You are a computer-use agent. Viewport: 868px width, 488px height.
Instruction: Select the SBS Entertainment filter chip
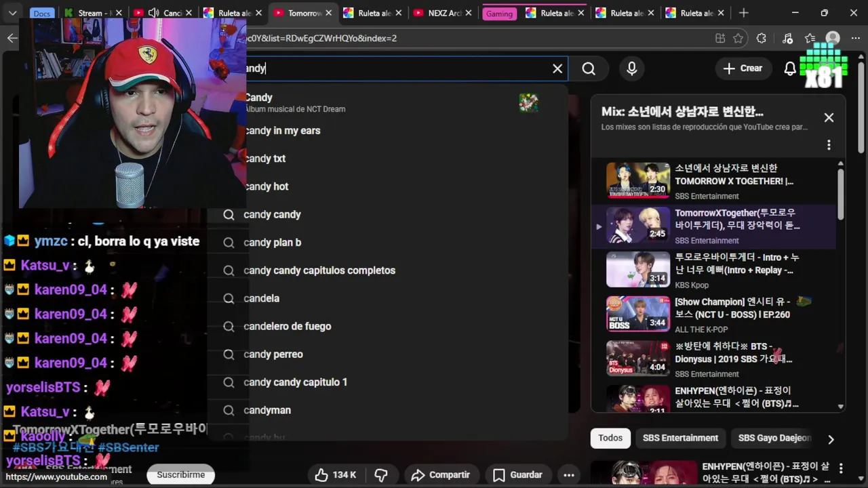[680, 438]
